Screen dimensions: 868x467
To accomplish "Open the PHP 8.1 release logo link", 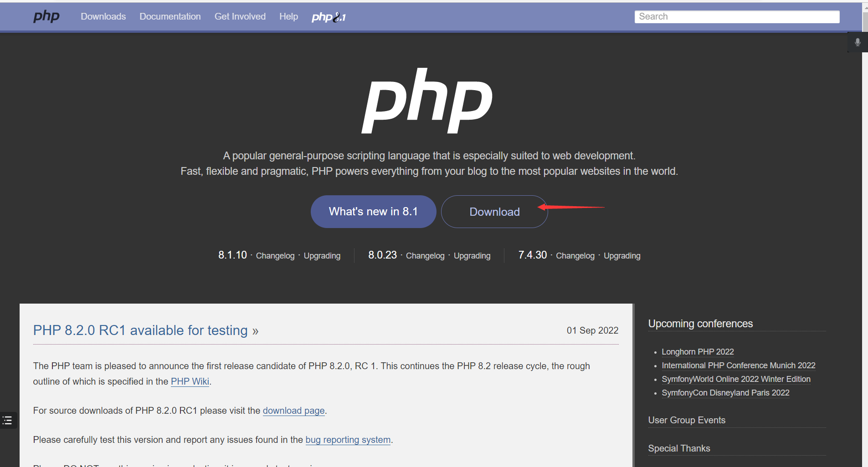I will [329, 17].
